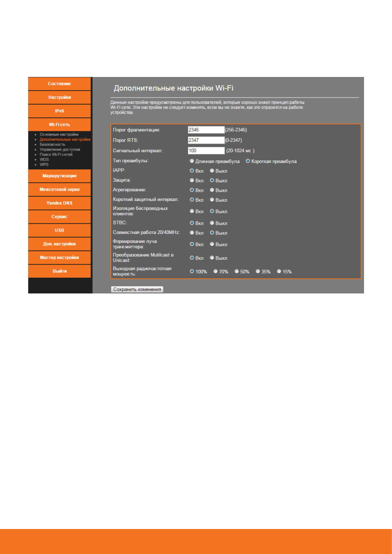Open the Состояние menu section
This screenshot has height=554, width=392.
pos(59,84)
